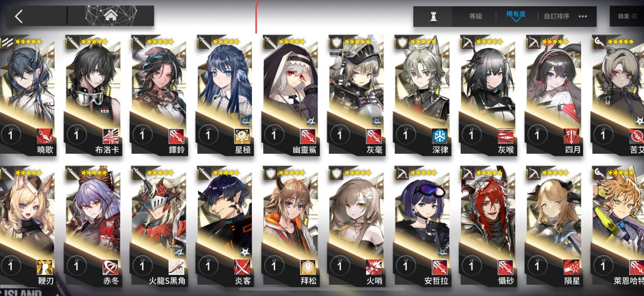Tap the skill icon on 拜松's card
The height and width of the screenshot is (296, 644).
[307, 267]
